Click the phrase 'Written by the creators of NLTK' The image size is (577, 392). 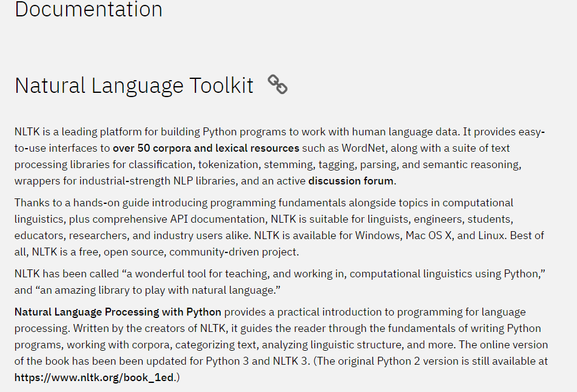[149, 328]
